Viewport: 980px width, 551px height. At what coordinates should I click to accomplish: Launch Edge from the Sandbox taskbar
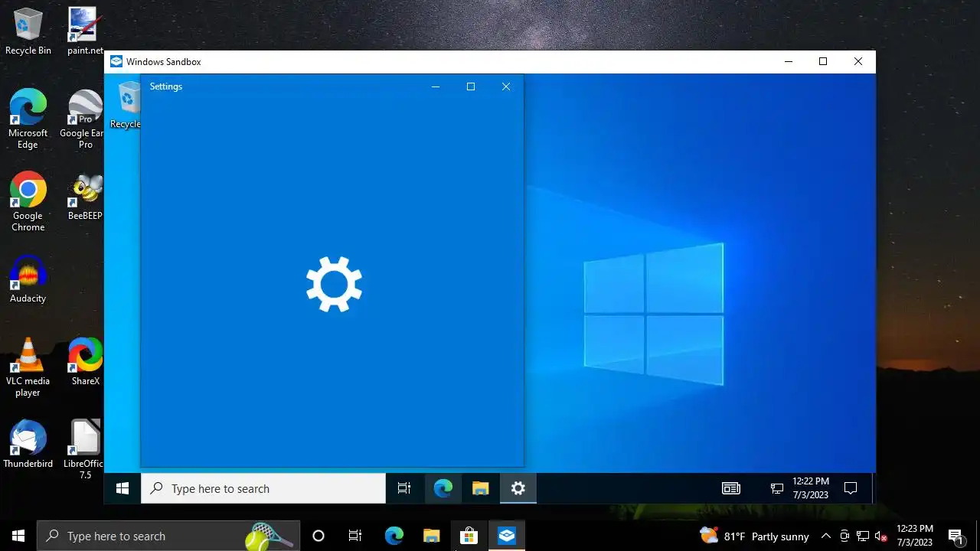coord(443,488)
